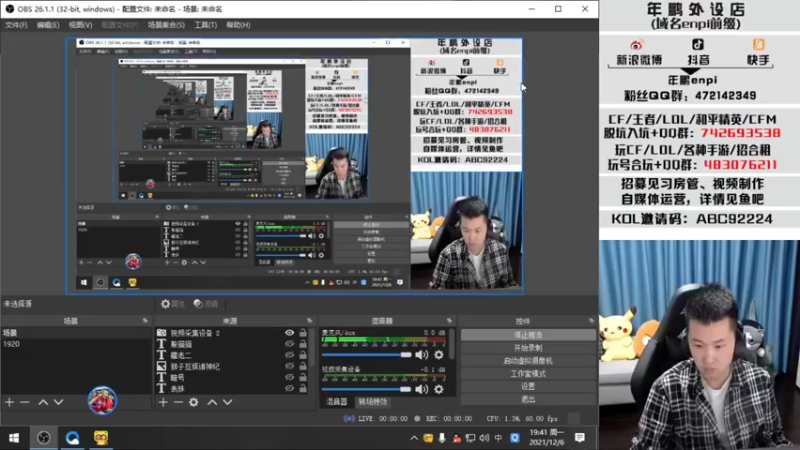Switch to the 混音器 bottom tab

[x=336, y=402]
